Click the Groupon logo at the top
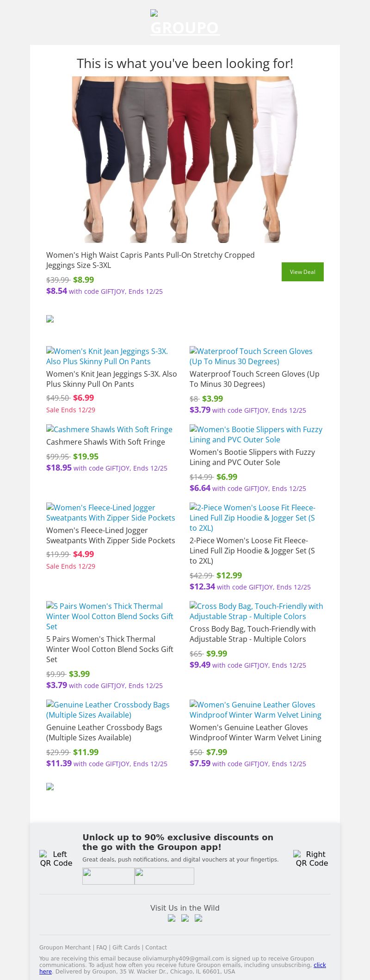This screenshot has height=980, width=370. [x=185, y=23]
